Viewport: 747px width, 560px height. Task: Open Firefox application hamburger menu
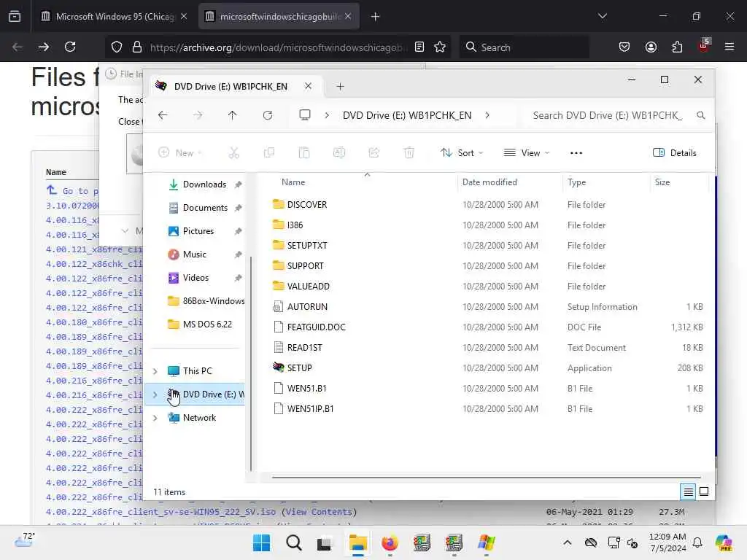[729, 47]
